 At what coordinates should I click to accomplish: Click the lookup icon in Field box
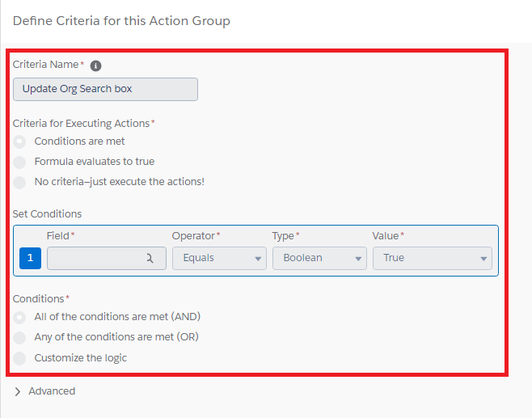pyautogui.click(x=150, y=258)
